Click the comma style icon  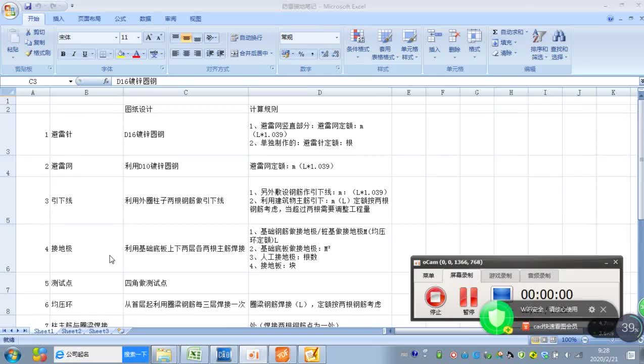[312, 54]
